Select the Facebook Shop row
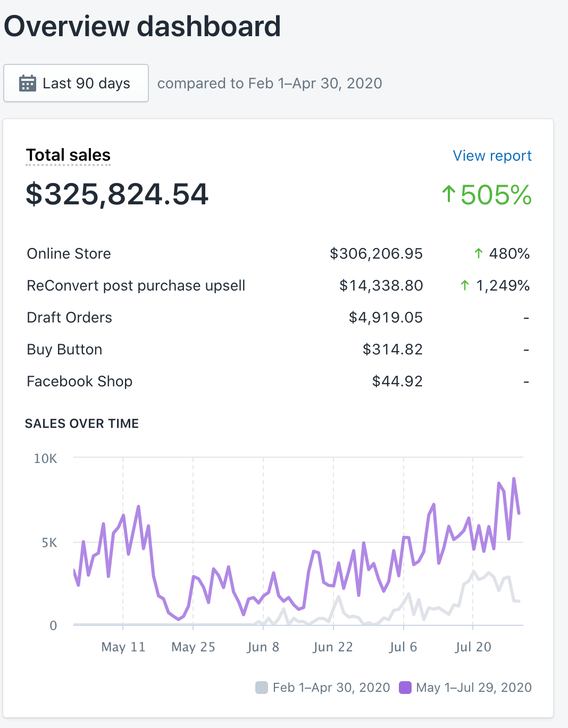 click(x=278, y=381)
